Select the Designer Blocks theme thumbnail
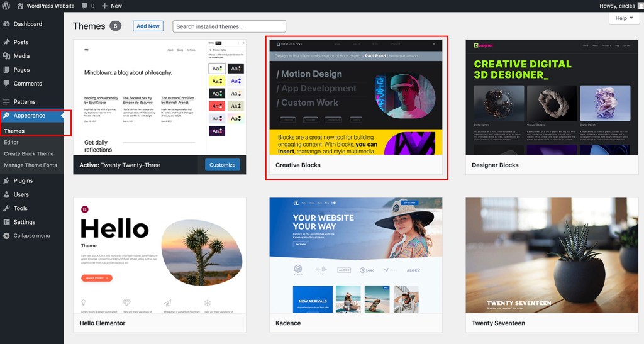The height and width of the screenshot is (344, 644). coord(552,97)
